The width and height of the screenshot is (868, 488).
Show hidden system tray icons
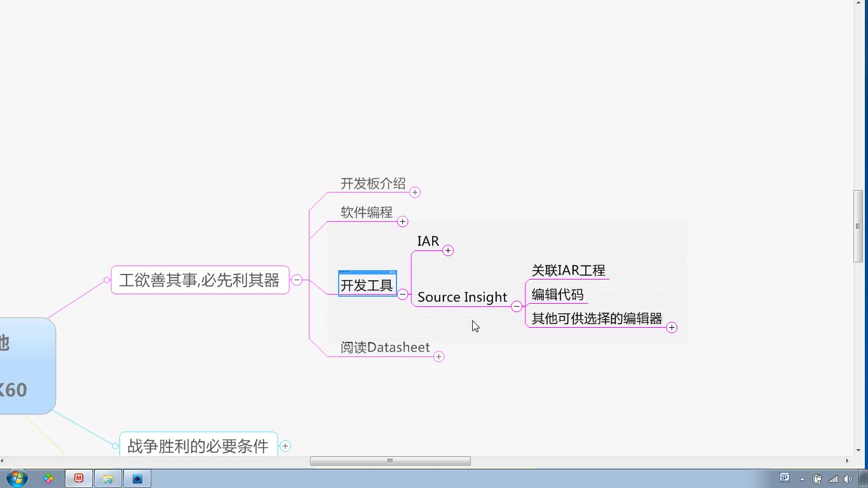[802, 479]
